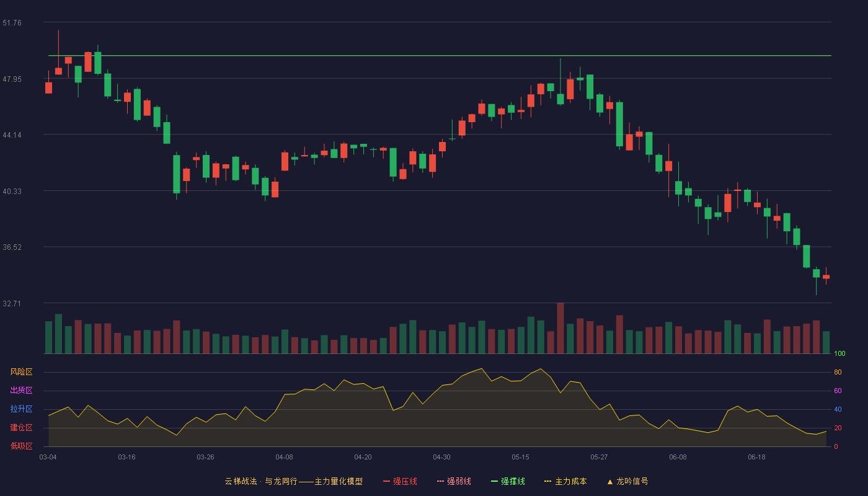Select the 风险区 zone label
The height and width of the screenshot is (496, 868).
(x=22, y=372)
